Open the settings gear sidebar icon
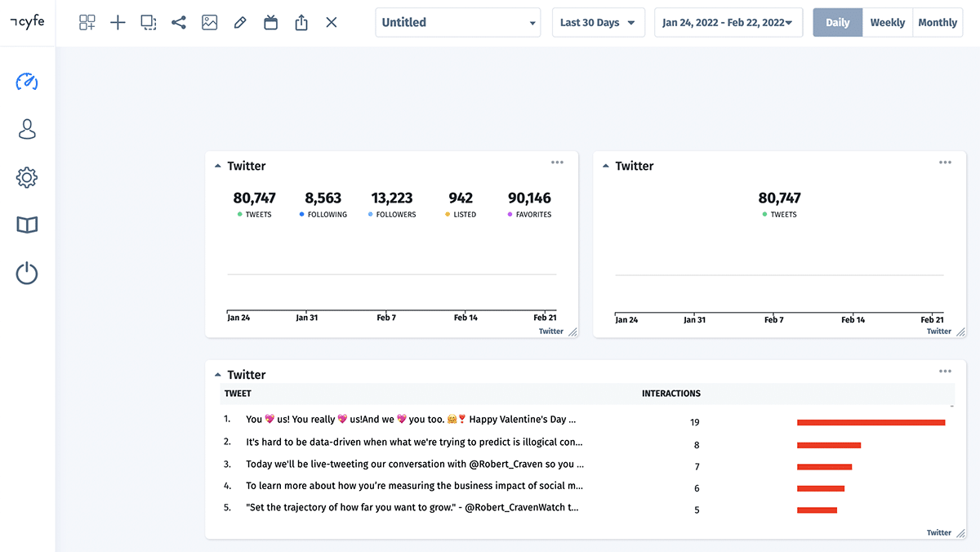Screen dimensions: 980x552 point(27,177)
